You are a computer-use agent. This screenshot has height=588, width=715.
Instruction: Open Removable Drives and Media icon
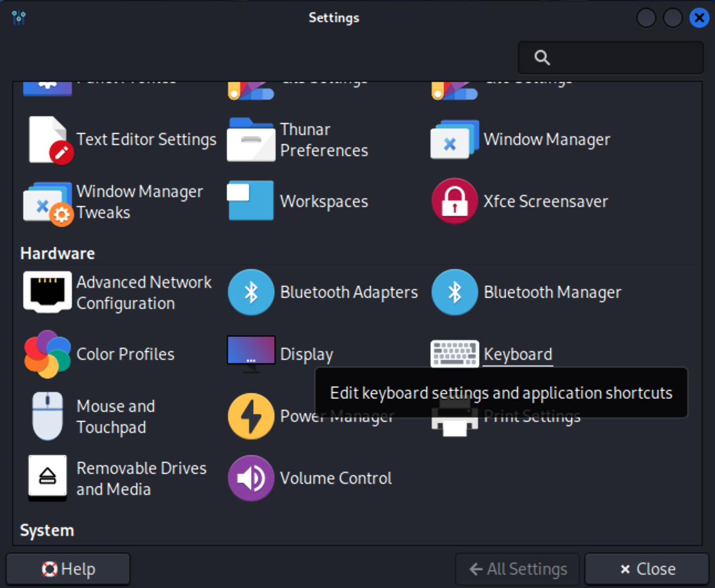pos(48,478)
